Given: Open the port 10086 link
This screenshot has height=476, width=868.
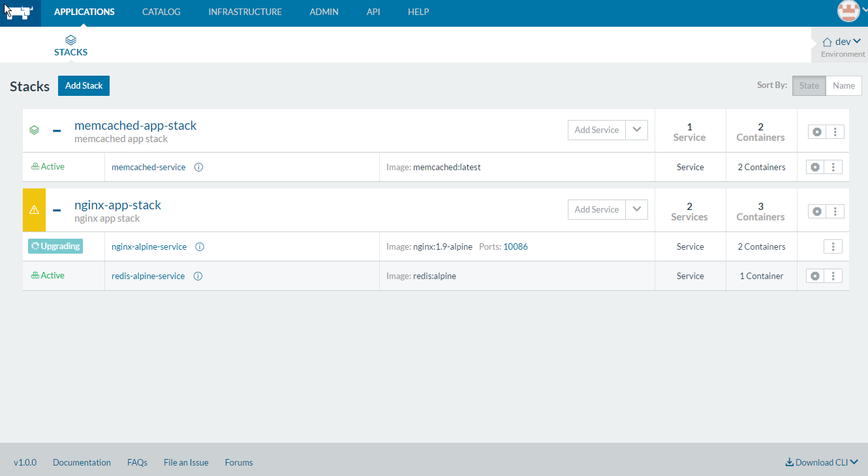Looking at the screenshot, I should [516, 246].
